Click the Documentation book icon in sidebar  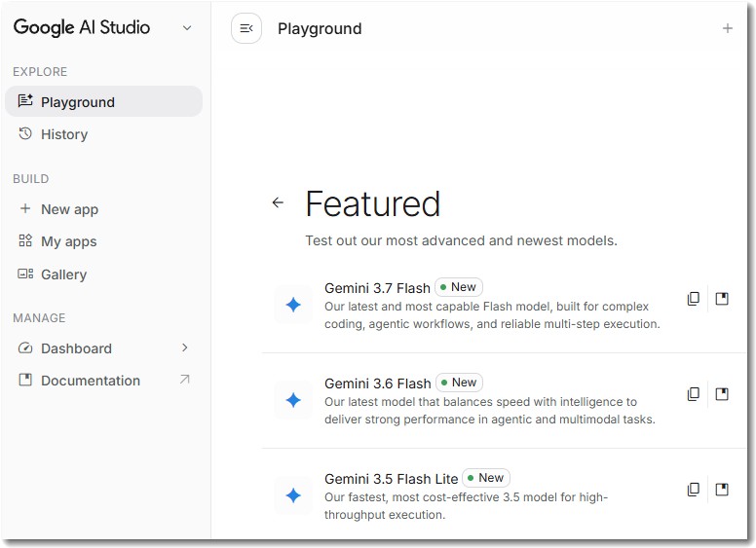coord(25,380)
